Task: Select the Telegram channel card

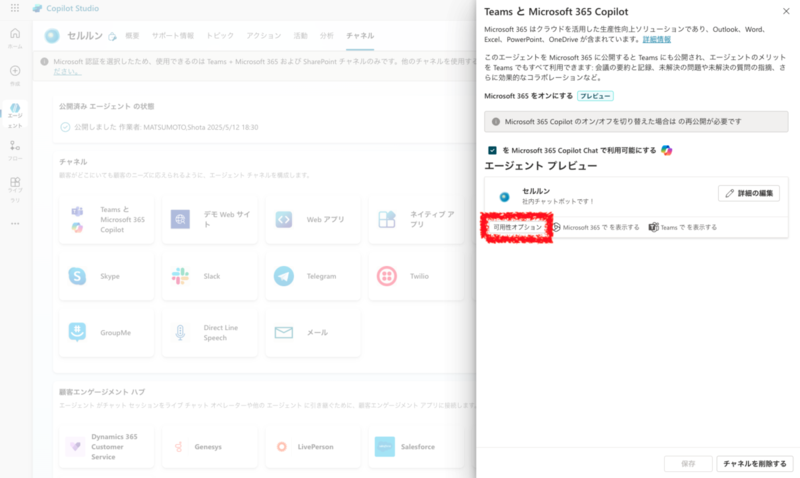Action: point(313,276)
